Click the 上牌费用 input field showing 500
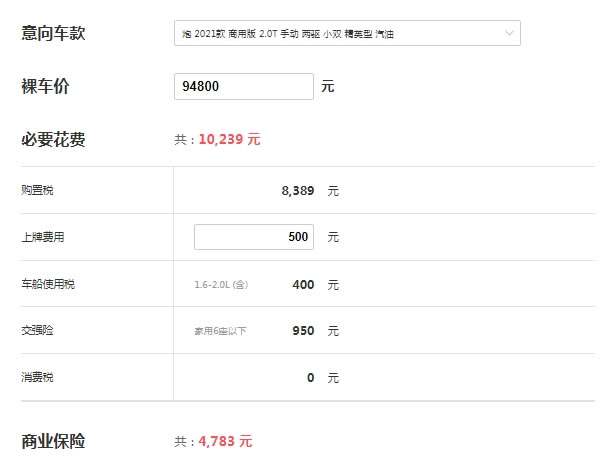 (x=254, y=237)
